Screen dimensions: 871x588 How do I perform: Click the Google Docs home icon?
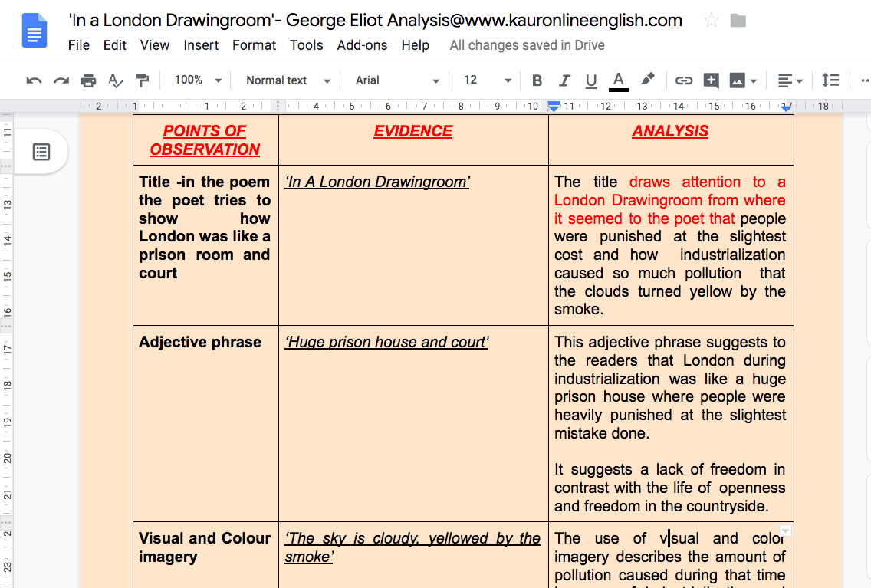tap(35, 31)
